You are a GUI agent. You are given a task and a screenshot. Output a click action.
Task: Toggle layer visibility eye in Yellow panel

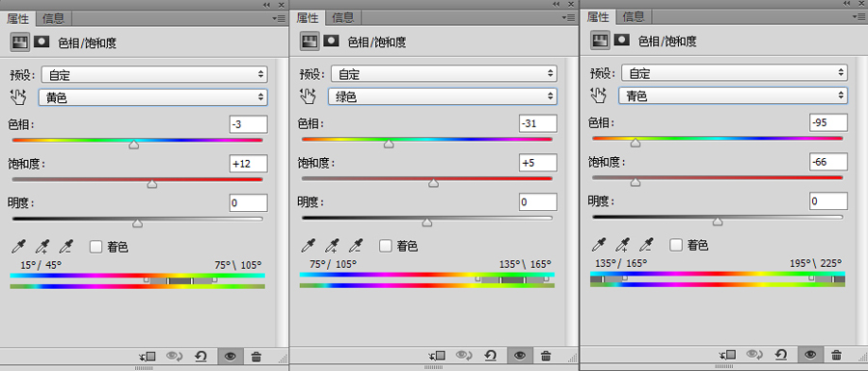pyautogui.click(x=231, y=357)
